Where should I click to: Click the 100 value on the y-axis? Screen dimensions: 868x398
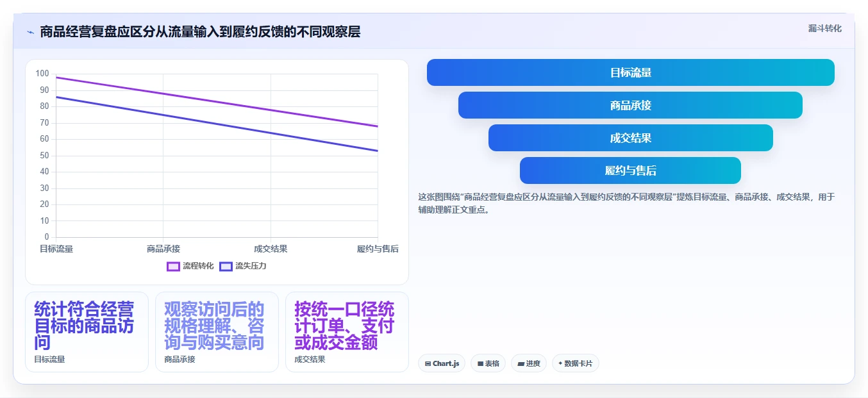click(42, 74)
